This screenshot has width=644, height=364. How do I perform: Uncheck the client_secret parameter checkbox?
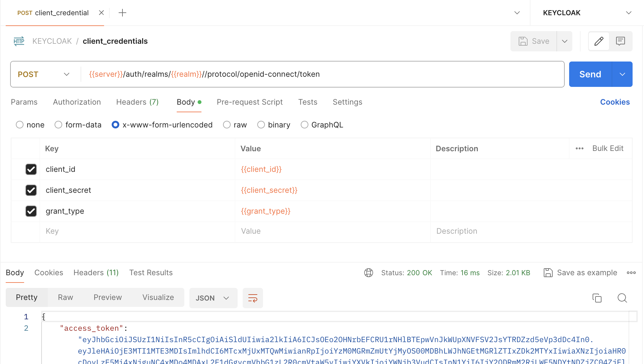(x=31, y=190)
